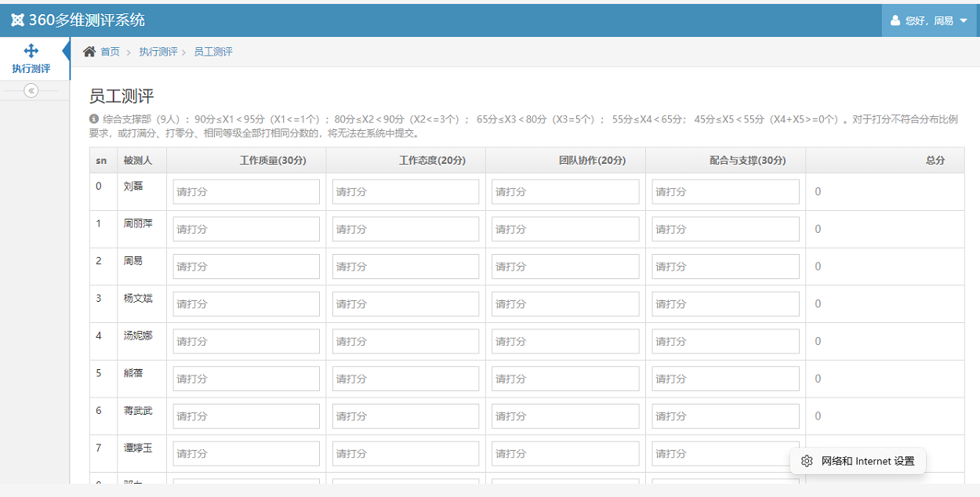Click the 总分 value for 周丽萍
980x497 pixels.
818,229
